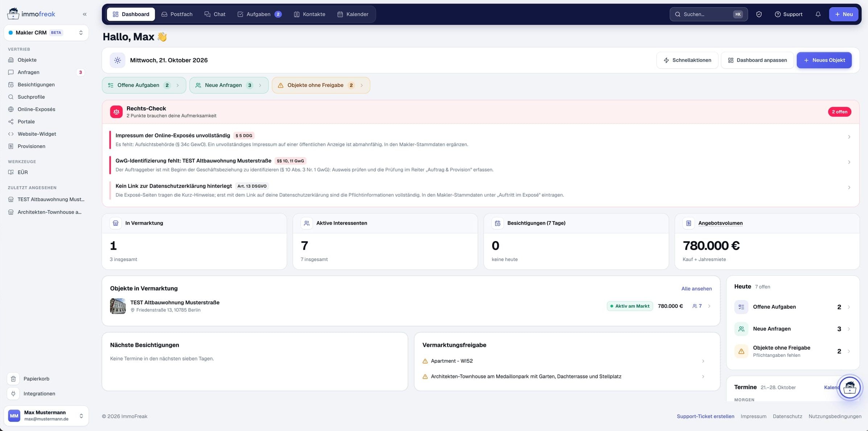Switch to the Aufgaben tab
868x431 pixels.
(259, 14)
